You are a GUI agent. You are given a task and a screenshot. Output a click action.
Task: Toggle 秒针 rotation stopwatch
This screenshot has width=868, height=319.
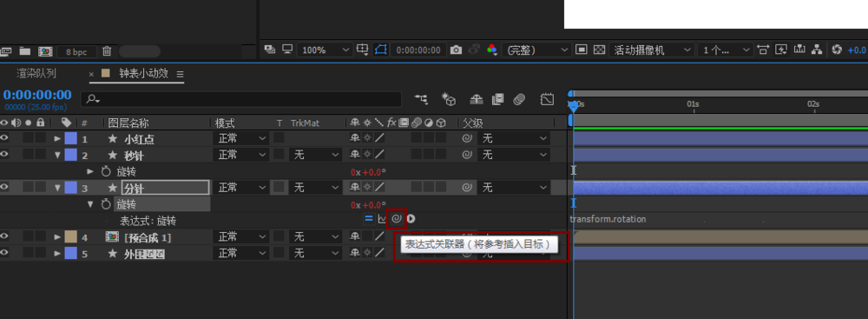[x=106, y=172]
